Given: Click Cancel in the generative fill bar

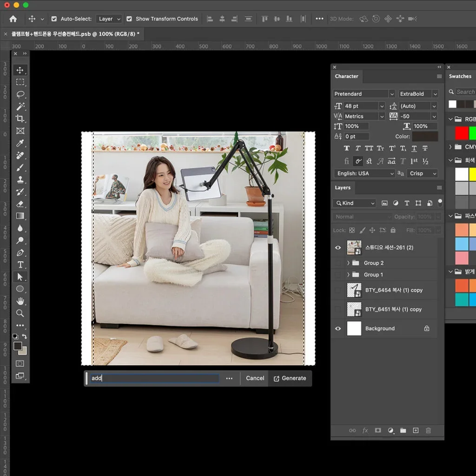Looking at the screenshot, I should [x=255, y=378].
